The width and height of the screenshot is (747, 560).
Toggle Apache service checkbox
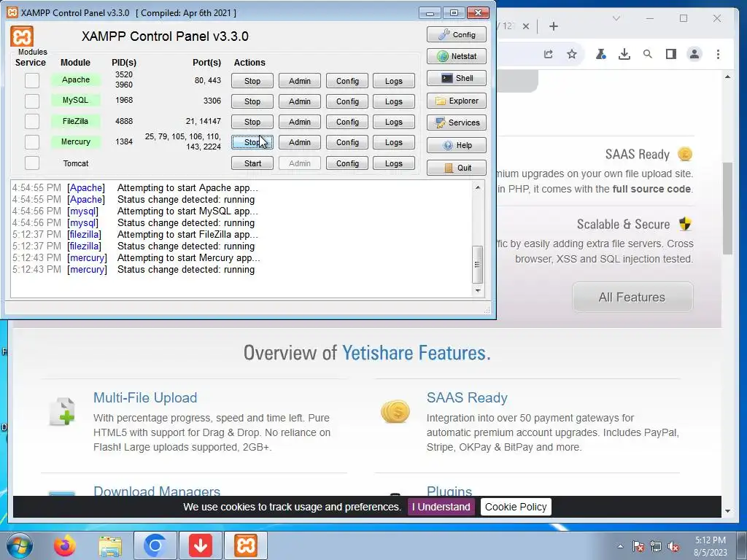32,80
